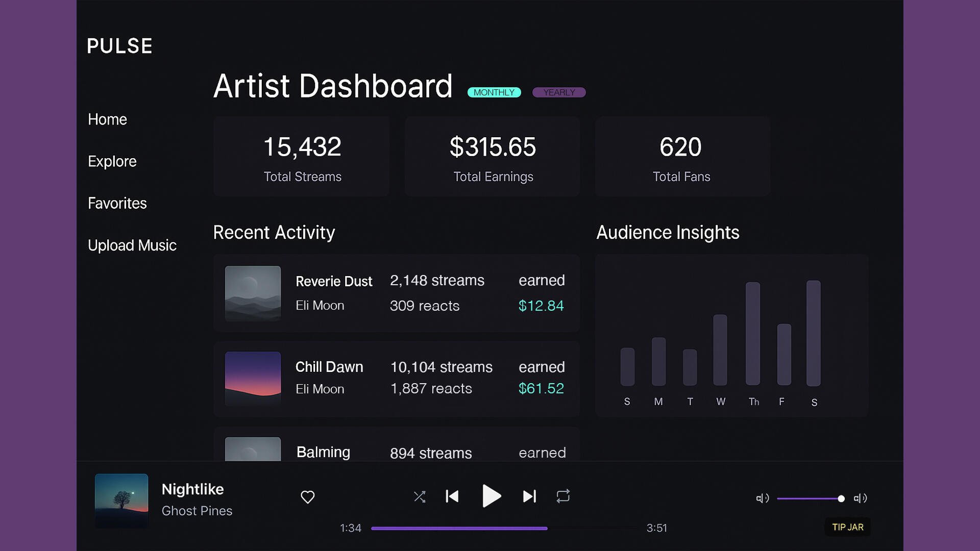Click the volume down speaker icon
The height and width of the screenshot is (551, 980).
point(762,498)
